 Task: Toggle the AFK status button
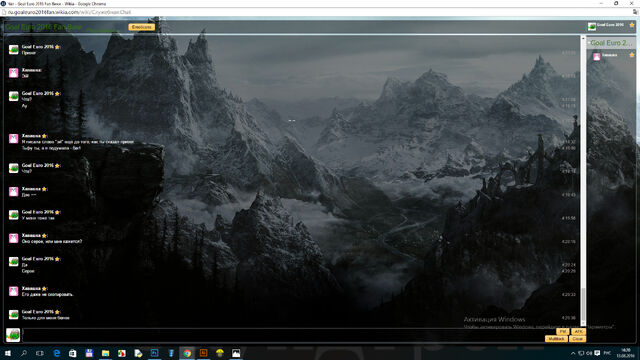[578, 331]
